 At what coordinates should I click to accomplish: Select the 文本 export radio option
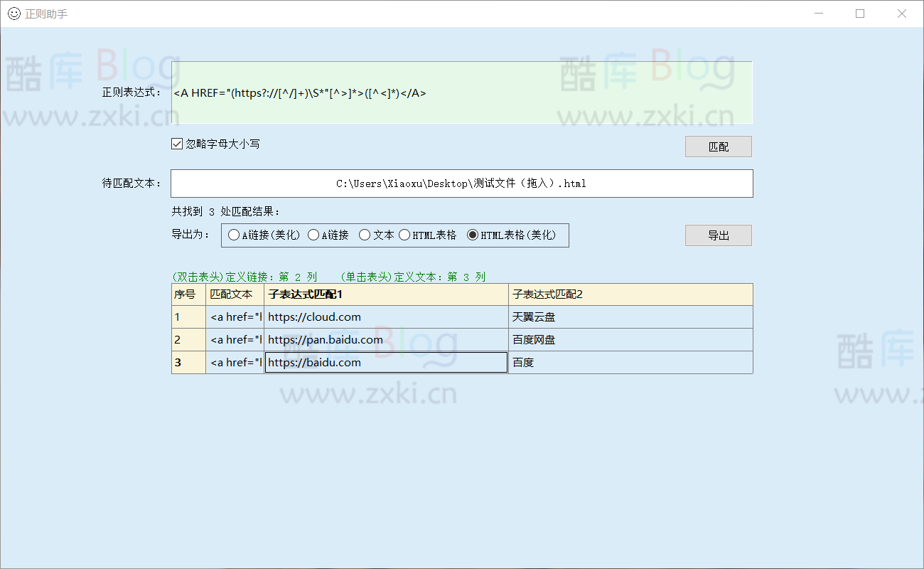tap(365, 235)
